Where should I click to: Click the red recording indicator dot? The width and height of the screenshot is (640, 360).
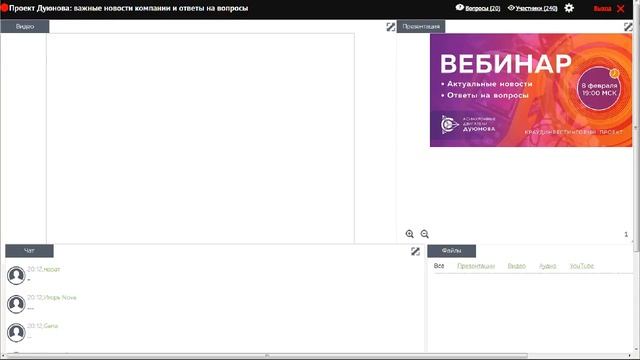pos(4,8)
